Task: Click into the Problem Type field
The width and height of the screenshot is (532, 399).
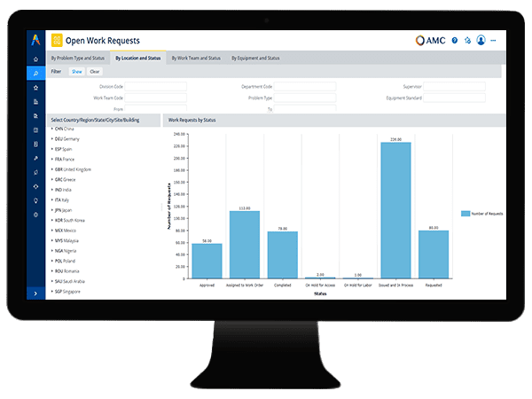Action: (x=305, y=98)
